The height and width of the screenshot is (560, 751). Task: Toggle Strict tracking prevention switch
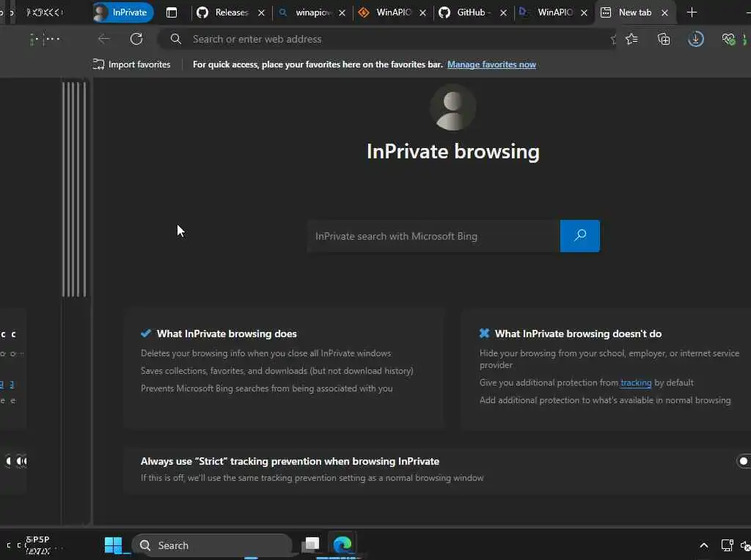[x=744, y=461]
